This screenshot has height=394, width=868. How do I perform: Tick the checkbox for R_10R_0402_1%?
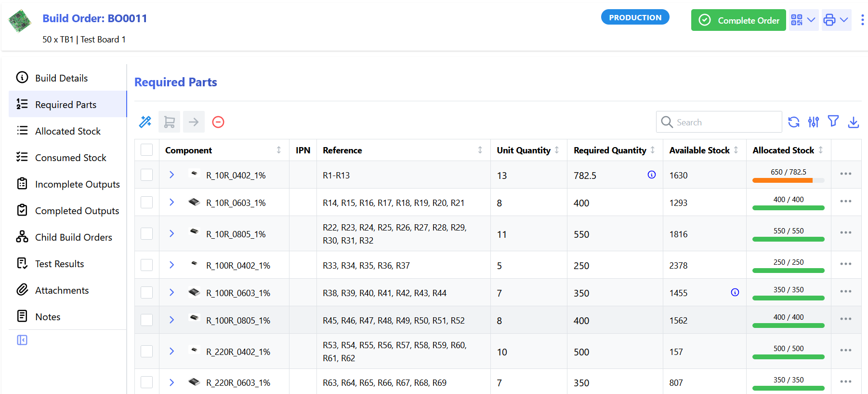coord(147,175)
